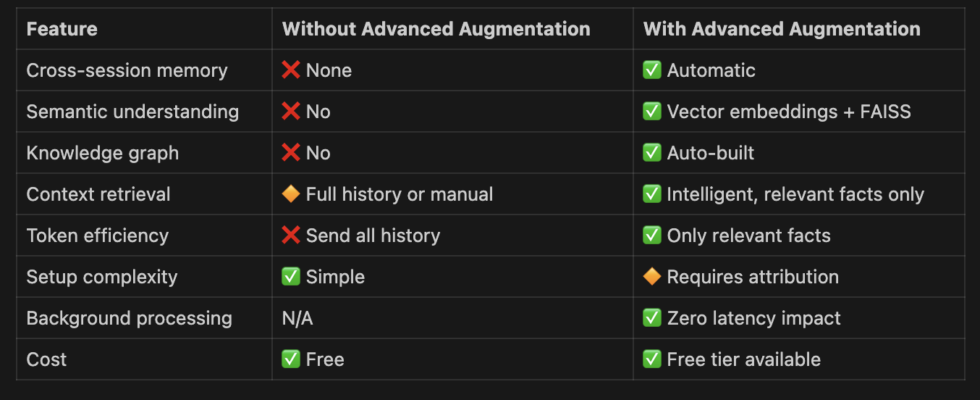Click the orange diamond beside Full history or manual
Screen dimensions: 980x400
(x=291, y=194)
